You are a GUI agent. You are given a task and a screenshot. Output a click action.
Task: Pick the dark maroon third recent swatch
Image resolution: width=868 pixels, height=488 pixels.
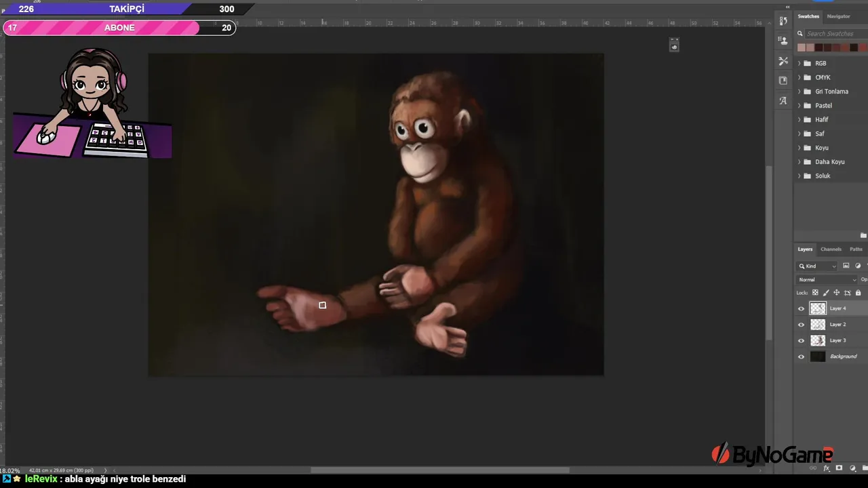819,47
